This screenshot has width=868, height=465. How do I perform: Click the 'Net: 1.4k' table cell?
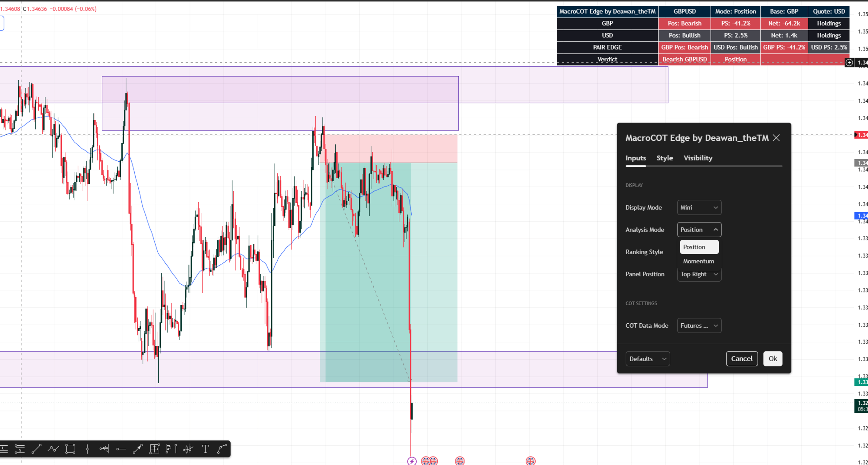pyautogui.click(x=784, y=35)
